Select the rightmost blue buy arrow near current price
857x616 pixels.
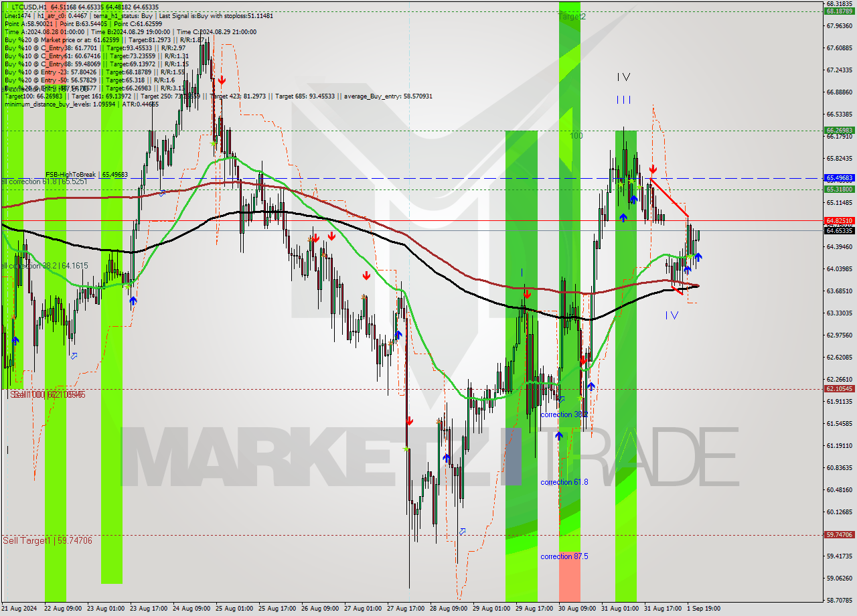pyautogui.click(x=698, y=256)
